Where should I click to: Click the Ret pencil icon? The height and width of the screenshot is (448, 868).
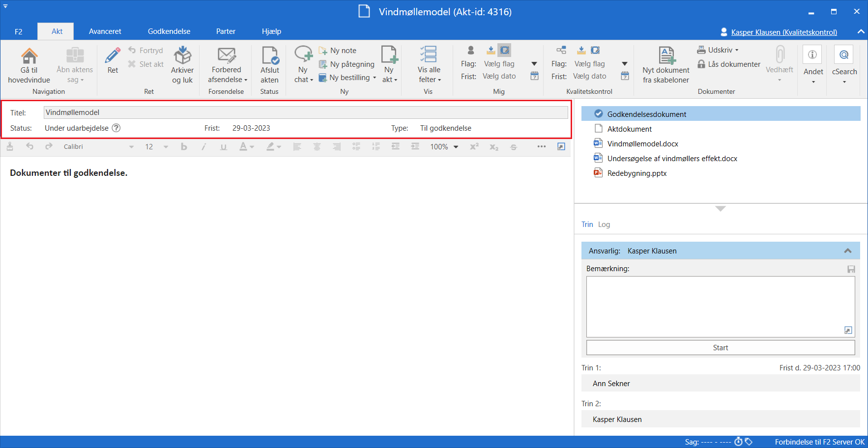point(113,56)
